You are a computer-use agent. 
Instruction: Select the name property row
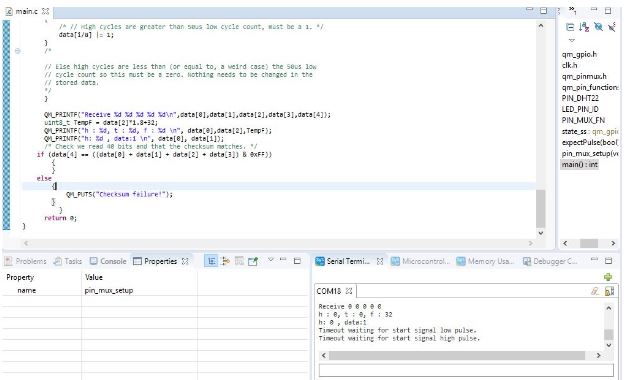pyautogui.click(x=155, y=290)
